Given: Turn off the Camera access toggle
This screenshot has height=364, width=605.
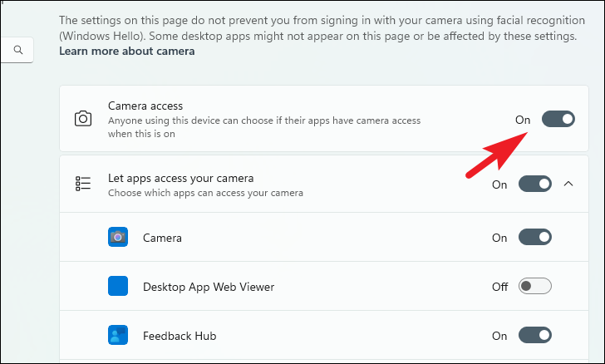Looking at the screenshot, I should coord(558,120).
